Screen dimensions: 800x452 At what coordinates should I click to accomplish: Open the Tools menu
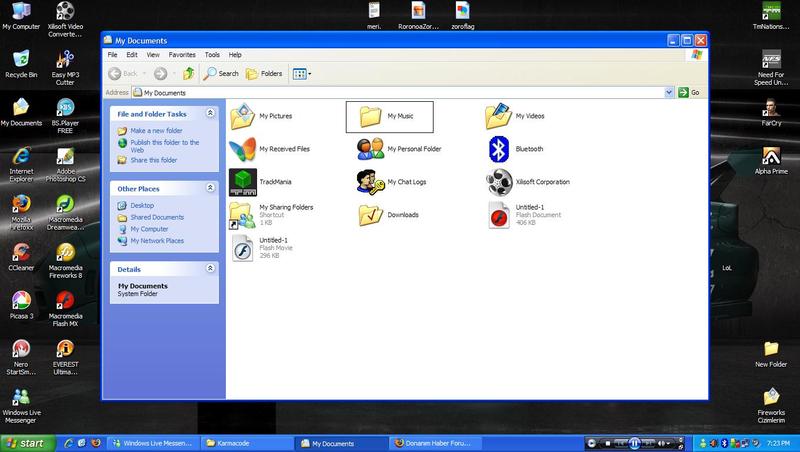coord(212,54)
